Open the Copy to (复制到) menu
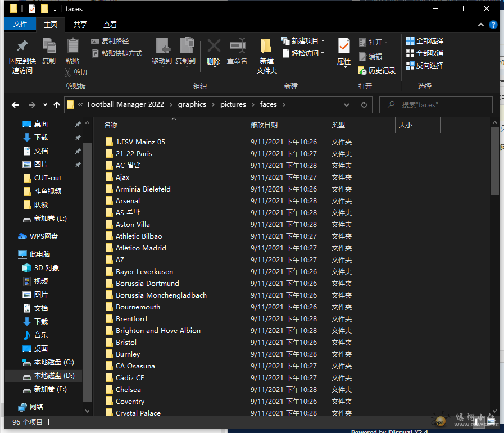Image resolution: width=504 pixels, height=433 pixels. tap(185, 52)
